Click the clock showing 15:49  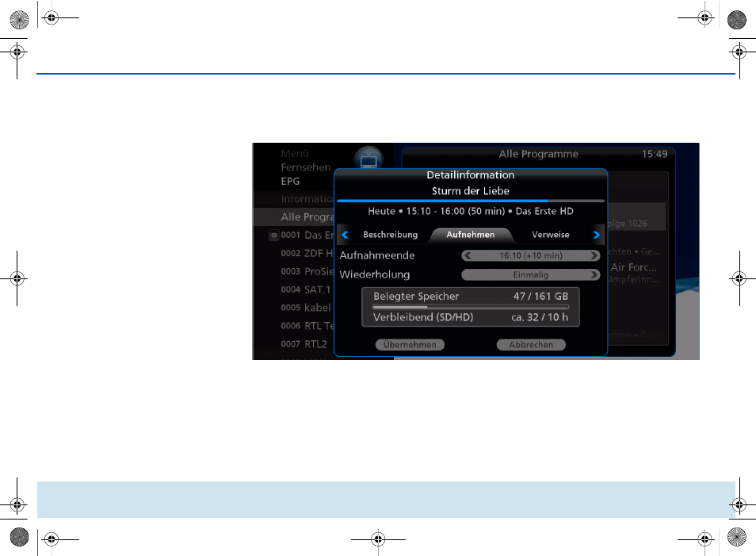pyautogui.click(x=655, y=154)
